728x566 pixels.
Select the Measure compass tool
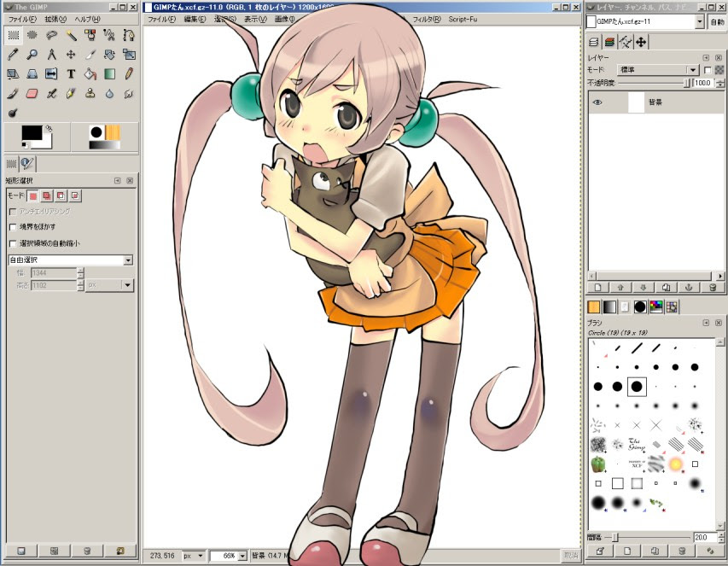pos(51,55)
